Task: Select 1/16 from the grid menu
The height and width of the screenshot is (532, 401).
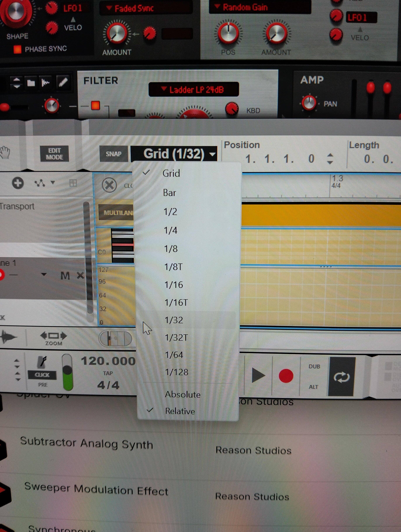Action: click(174, 285)
